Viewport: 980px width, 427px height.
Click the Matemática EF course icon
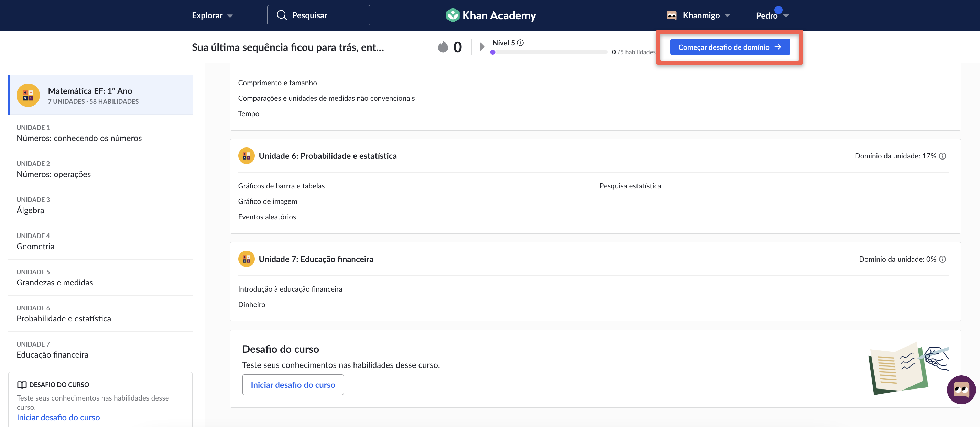coord(28,95)
